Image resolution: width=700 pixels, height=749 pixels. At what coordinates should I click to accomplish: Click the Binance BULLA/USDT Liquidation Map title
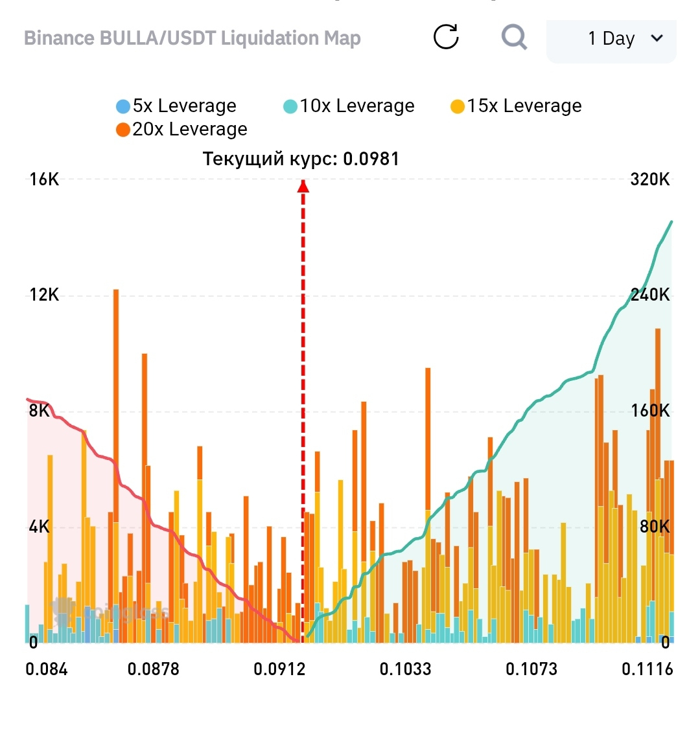[192, 38]
